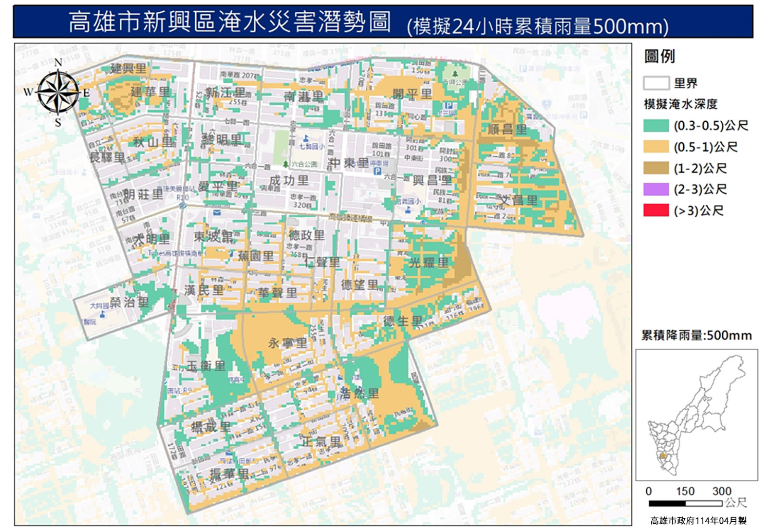Viewport: 769px width, 532px height.
Task: Click the 永寧里 district label
Action: tap(288, 343)
